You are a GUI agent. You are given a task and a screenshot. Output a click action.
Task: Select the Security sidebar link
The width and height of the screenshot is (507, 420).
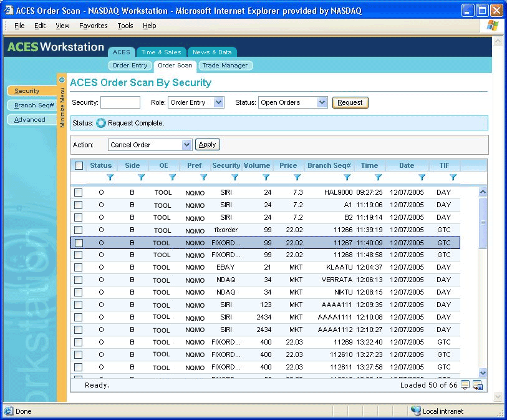[32, 91]
